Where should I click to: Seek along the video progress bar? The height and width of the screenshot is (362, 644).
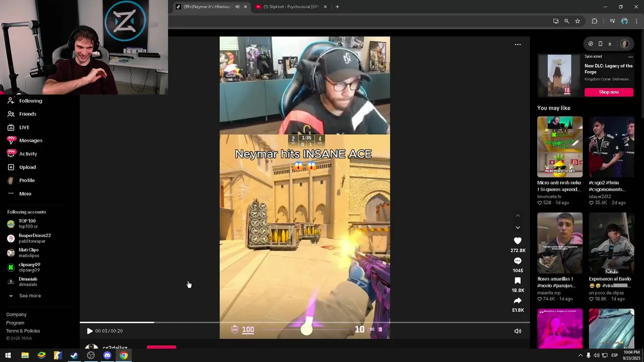tap(304, 322)
